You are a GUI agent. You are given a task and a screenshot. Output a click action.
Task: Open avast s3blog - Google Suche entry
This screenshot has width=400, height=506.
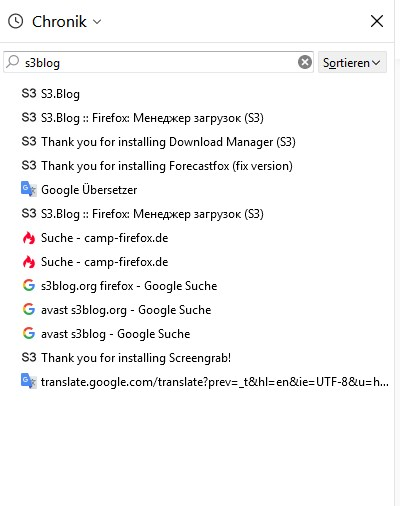click(115, 334)
